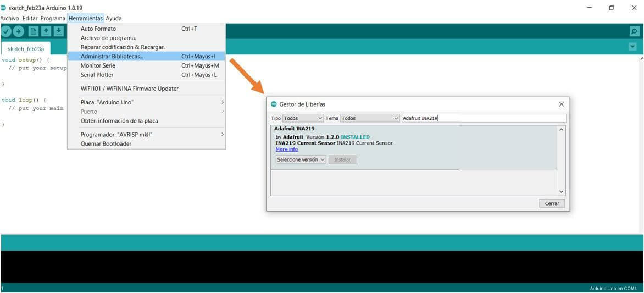
Task: Open the Tema dropdown in library manager
Action: (370, 118)
